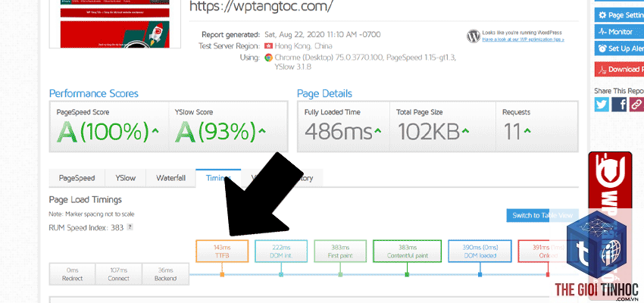This screenshot has width=644, height=303.
Task: Select the 390ms DOM loaded timing box
Action: click(480, 251)
